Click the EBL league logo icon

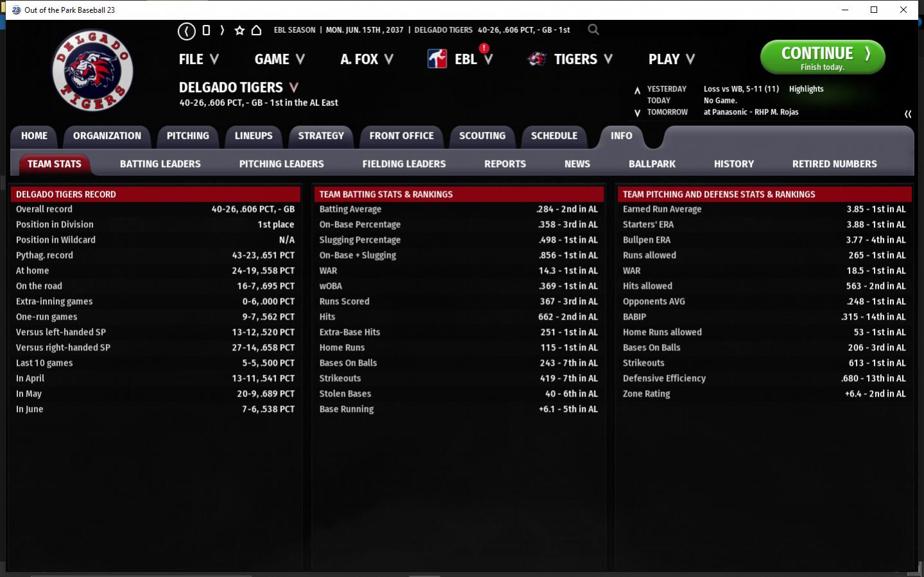click(437, 59)
